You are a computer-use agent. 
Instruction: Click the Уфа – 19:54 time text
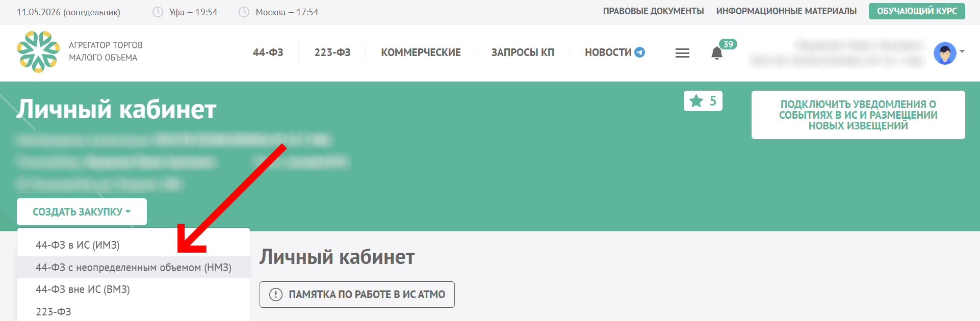pos(193,12)
